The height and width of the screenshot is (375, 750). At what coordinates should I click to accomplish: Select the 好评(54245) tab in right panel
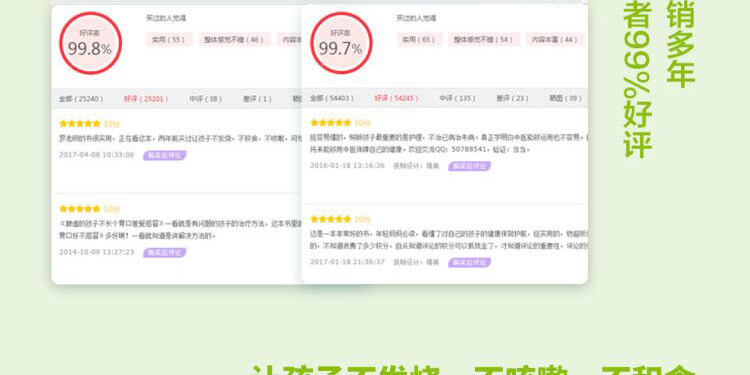tap(396, 98)
